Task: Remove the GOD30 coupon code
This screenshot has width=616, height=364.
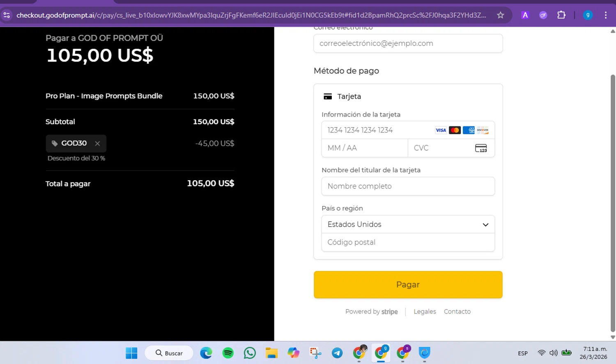Action: click(x=97, y=144)
